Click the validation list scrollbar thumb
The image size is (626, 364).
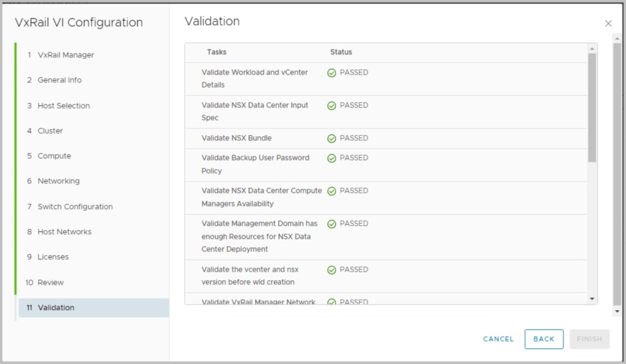click(591, 107)
